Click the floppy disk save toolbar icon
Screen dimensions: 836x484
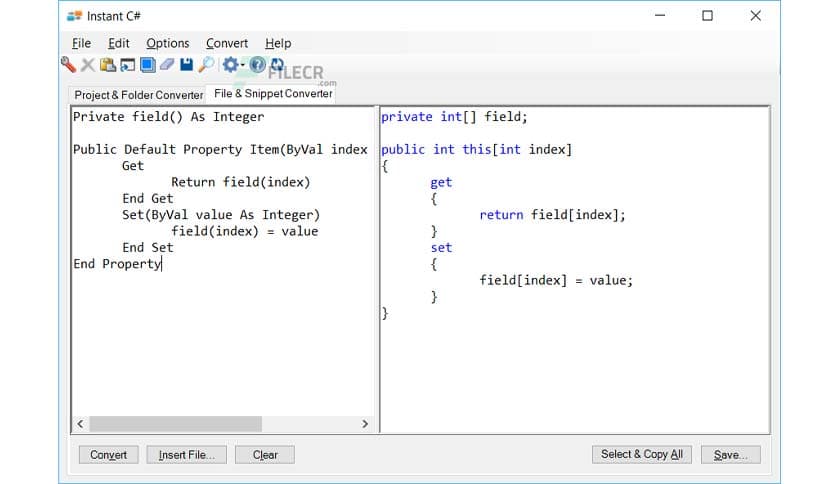pyautogui.click(x=186, y=65)
